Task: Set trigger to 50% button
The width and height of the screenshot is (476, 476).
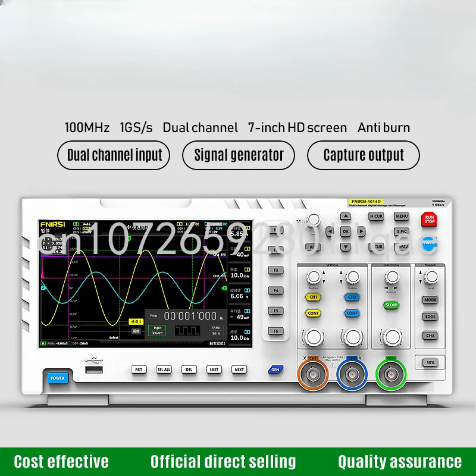Action: click(430, 362)
